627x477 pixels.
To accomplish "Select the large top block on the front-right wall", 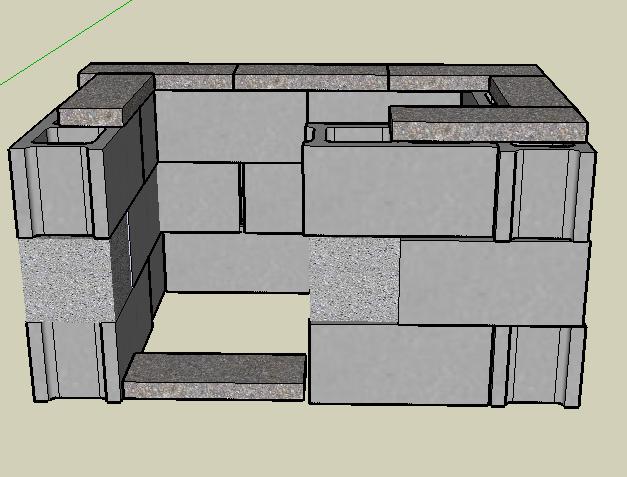I will coord(400,190).
